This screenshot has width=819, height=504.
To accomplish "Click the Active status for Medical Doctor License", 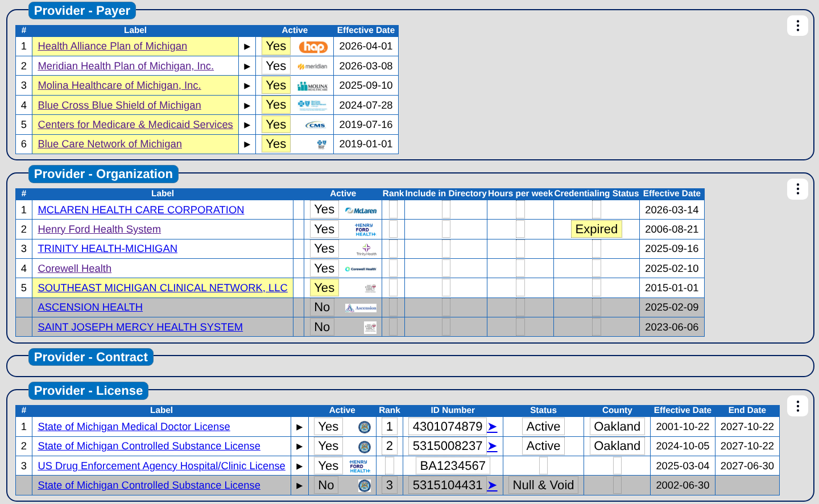I will coord(543,427).
